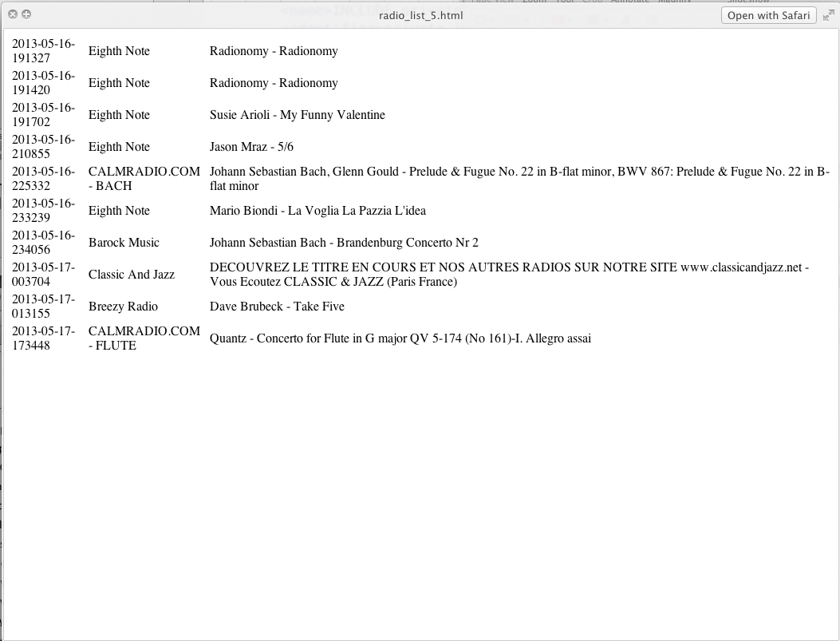Click the Brandenburg Concerto Nr 2 entry
Image resolution: width=840 pixels, height=641 pixels.
coord(344,243)
